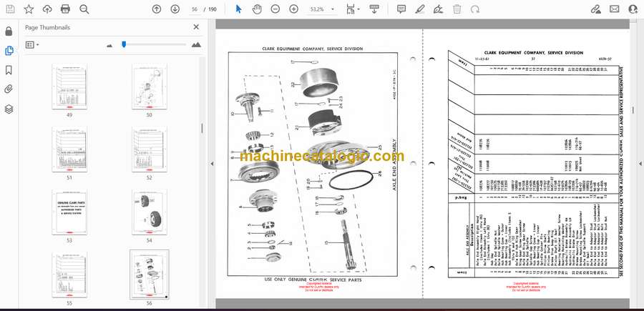Zoom out with the minus circle icon
The image size is (644, 311).
tap(275, 9)
